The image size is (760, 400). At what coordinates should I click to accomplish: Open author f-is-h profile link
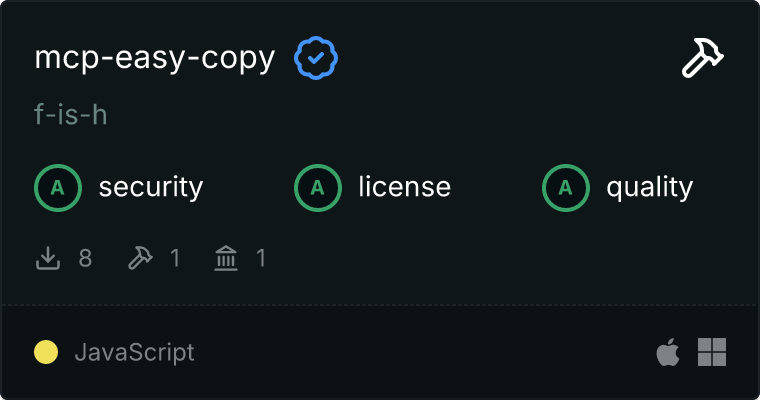71,115
